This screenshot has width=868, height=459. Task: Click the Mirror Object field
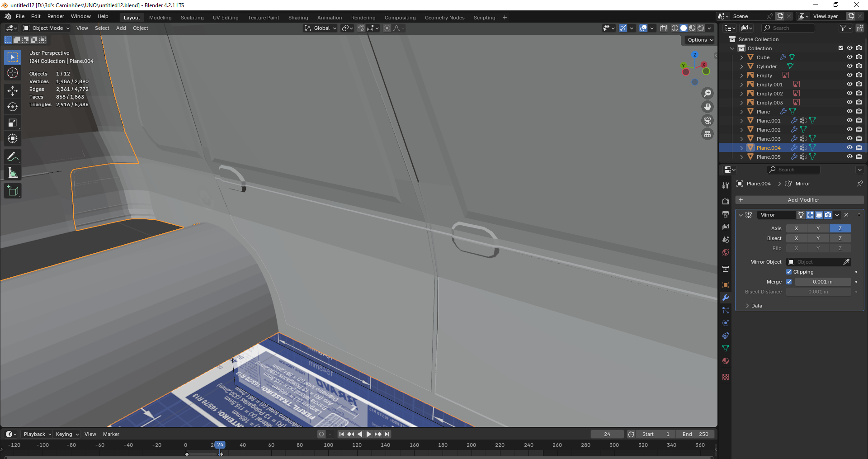[x=819, y=262]
